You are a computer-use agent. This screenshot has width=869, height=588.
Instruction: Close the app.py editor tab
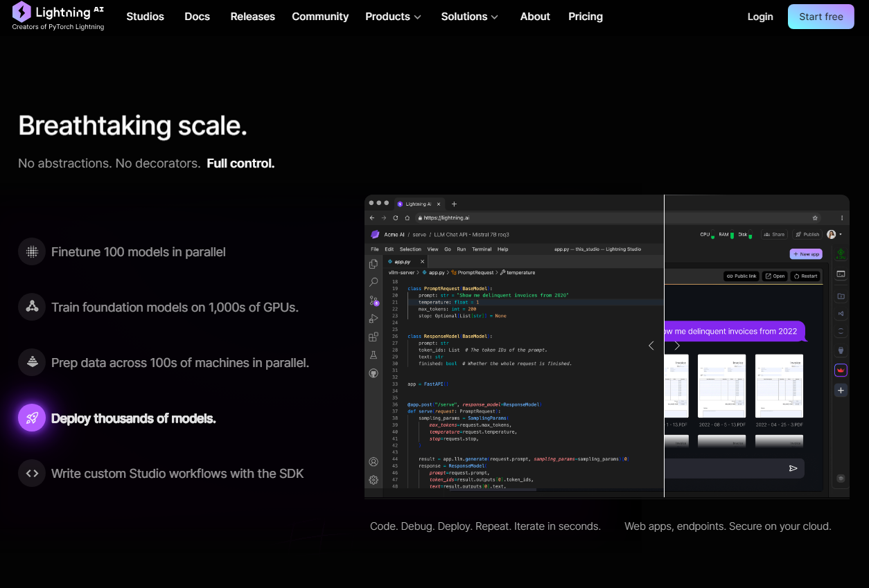(423, 262)
